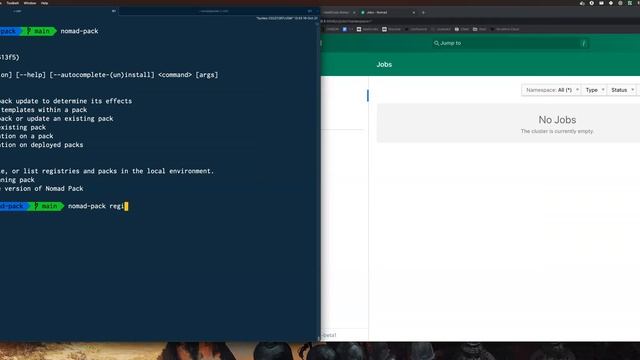This screenshot has height=360, width=640.
Task: Click the typed 'nomad-pack regi' command line
Action: click(x=96, y=206)
